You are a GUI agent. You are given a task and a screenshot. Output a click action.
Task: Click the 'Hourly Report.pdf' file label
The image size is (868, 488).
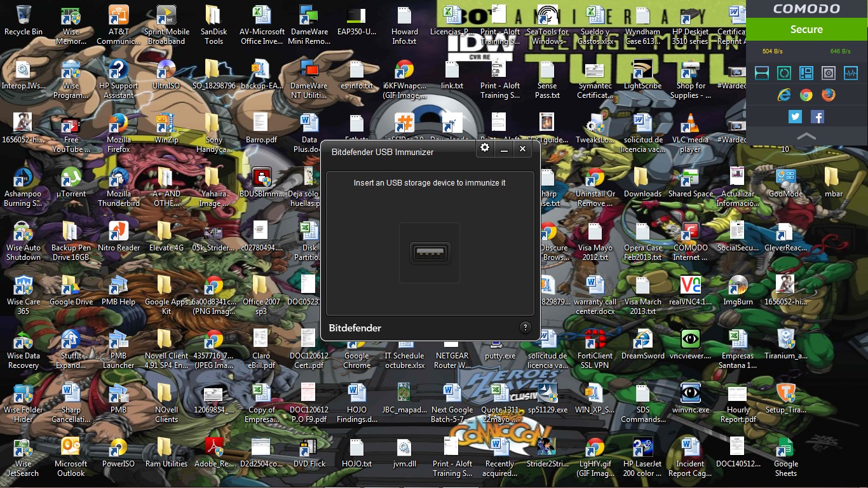pos(738,414)
